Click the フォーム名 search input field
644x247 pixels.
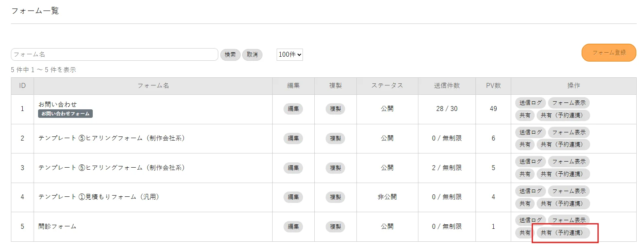(114, 55)
